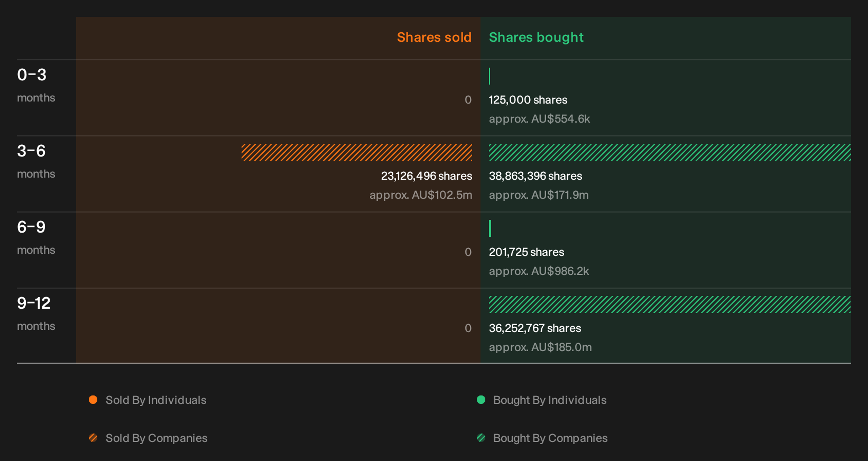Click the 201,725 shares value
This screenshot has height=461, width=868.
[527, 252]
